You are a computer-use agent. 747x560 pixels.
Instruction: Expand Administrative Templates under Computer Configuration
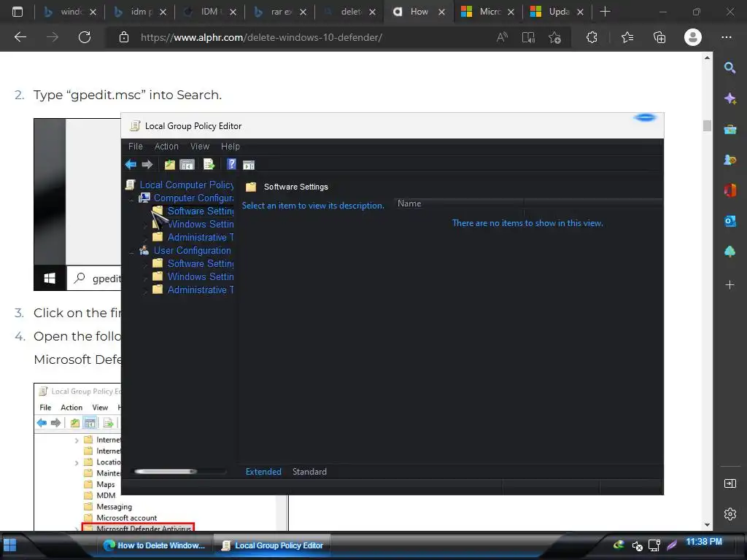tap(146, 238)
